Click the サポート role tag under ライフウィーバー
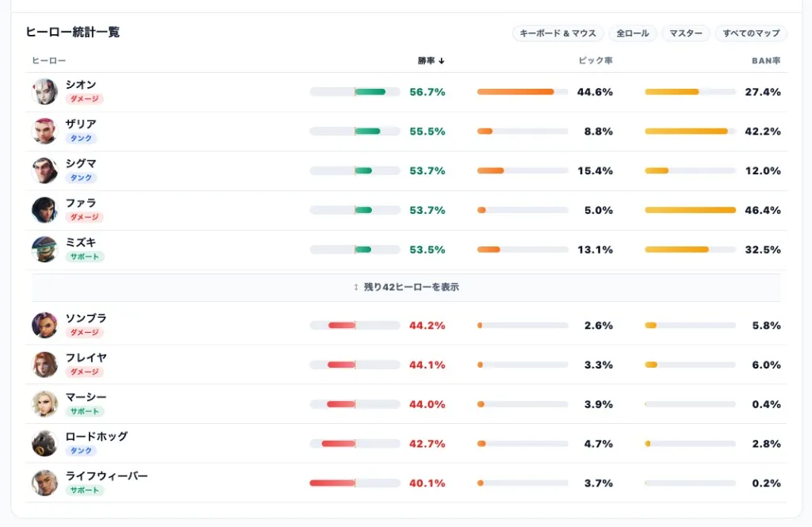812x527 pixels. point(84,490)
